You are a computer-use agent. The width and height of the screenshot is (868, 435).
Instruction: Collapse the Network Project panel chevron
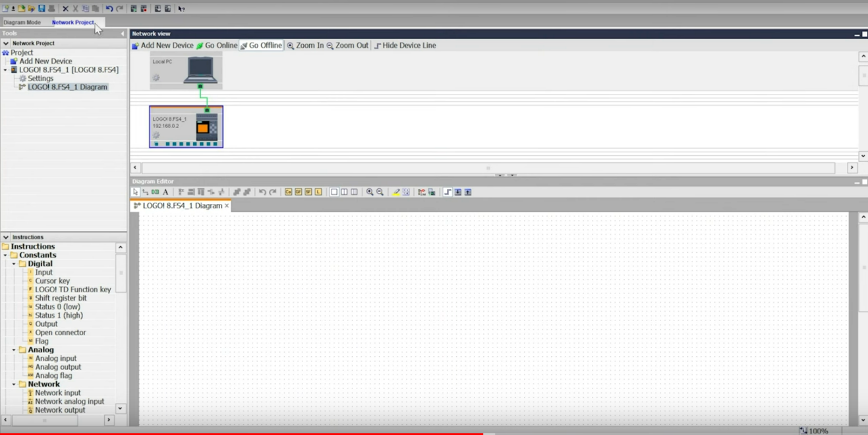click(x=6, y=43)
